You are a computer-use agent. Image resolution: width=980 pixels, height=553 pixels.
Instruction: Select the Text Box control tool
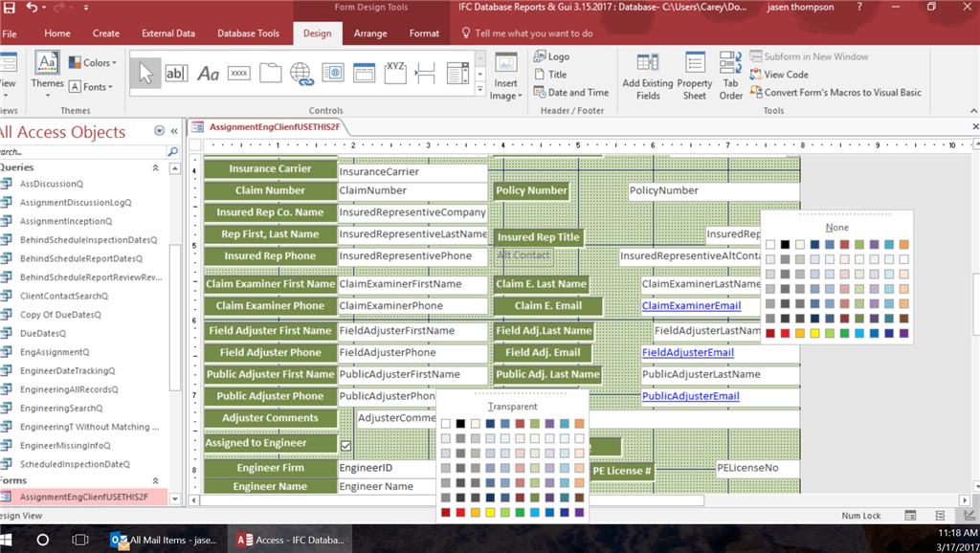[176, 74]
